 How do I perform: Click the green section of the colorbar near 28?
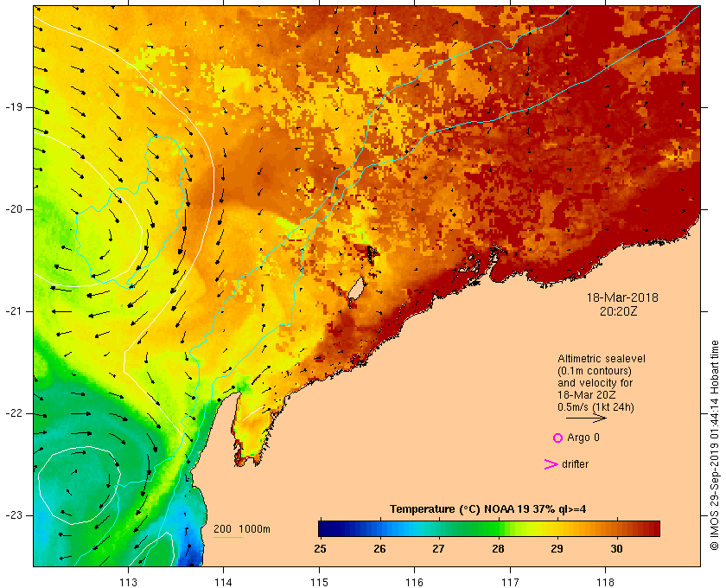tap(495, 528)
